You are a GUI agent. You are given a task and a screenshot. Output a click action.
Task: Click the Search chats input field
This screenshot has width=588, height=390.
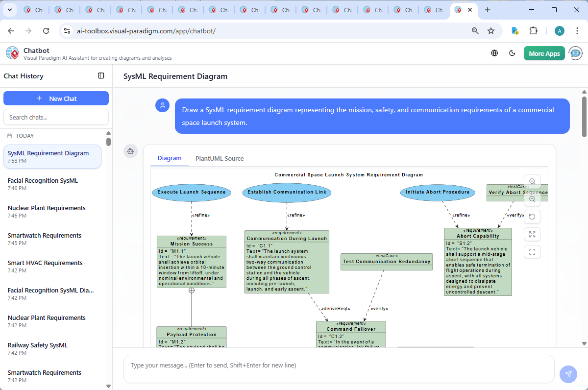coord(56,117)
